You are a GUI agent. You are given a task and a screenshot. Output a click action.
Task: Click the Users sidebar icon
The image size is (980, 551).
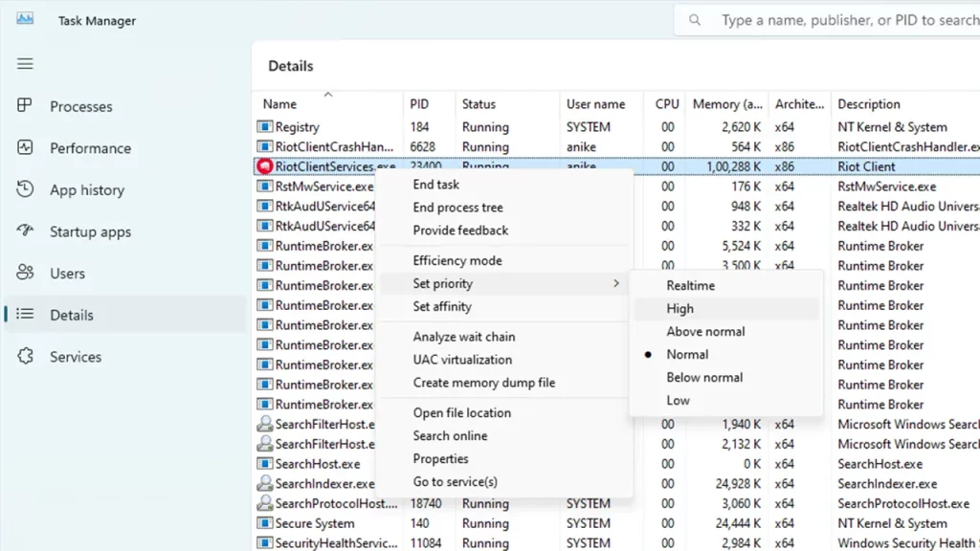click(25, 273)
